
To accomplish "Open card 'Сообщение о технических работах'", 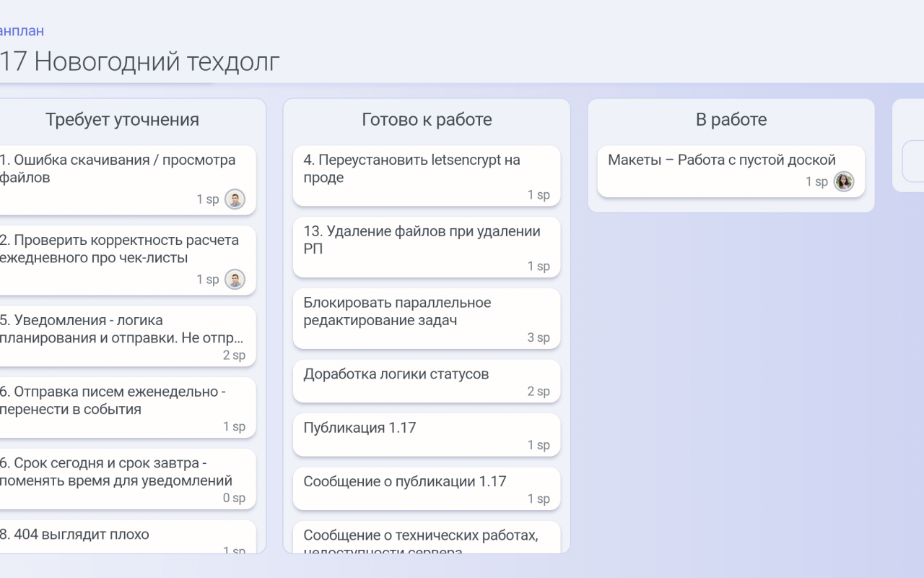I will [427, 538].
